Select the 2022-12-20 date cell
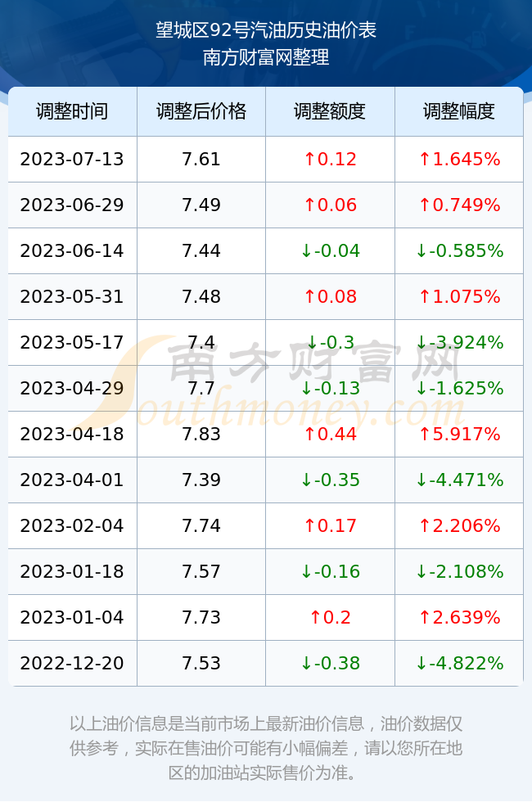532x802 pixels. (72, 663)
